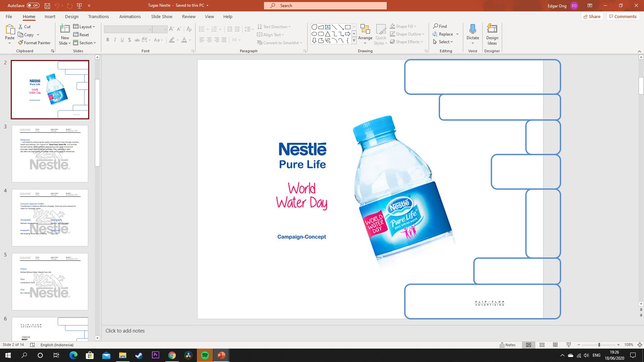Click spell check icon in status bar
Image resolution: width=644 pixels, height=362 pixels.
coord(33,345)
